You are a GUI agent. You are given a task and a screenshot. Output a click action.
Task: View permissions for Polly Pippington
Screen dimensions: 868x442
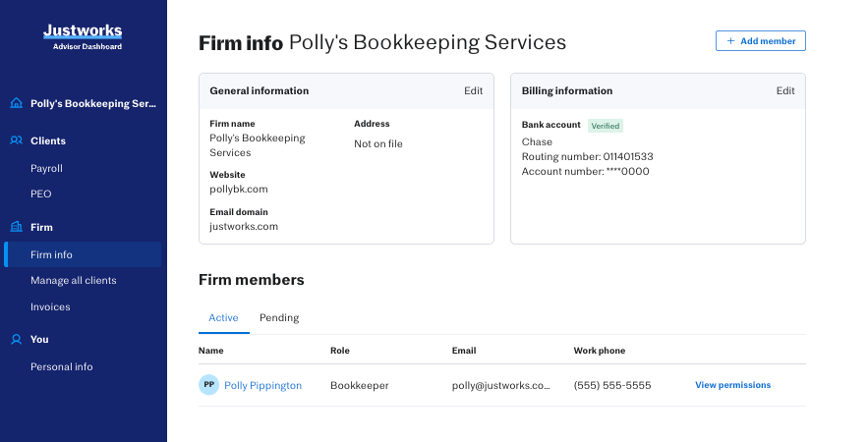732,385
